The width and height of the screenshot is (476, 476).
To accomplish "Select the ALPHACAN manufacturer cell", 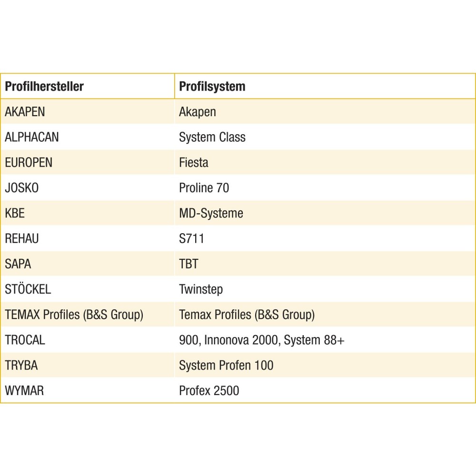I will coord(32,137).
